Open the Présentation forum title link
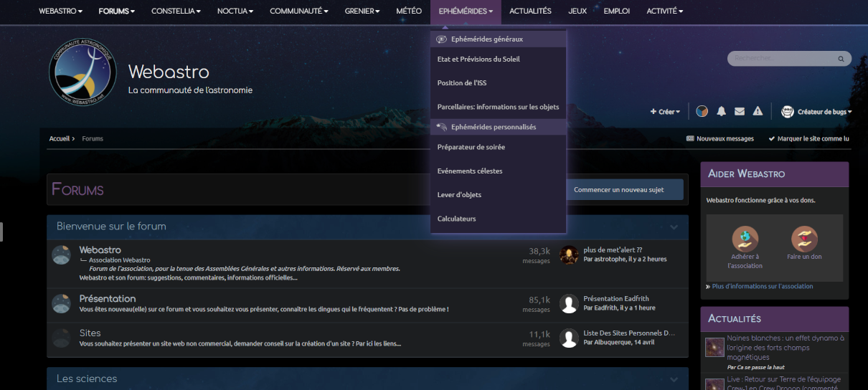 point(108,298)
